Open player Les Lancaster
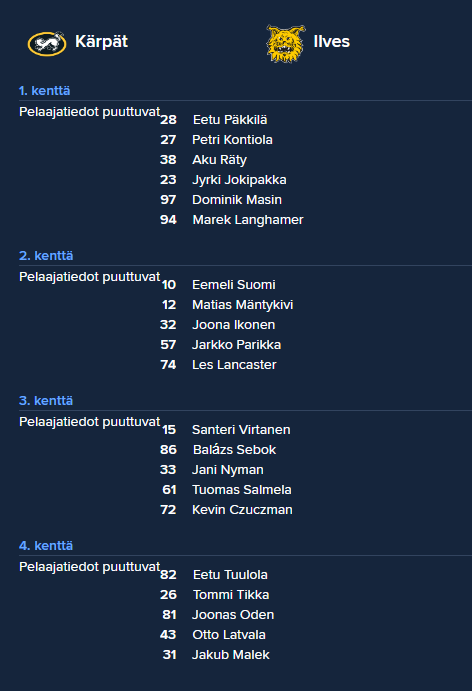Viewport: 472px width, 691px height. tap(234, 364)
